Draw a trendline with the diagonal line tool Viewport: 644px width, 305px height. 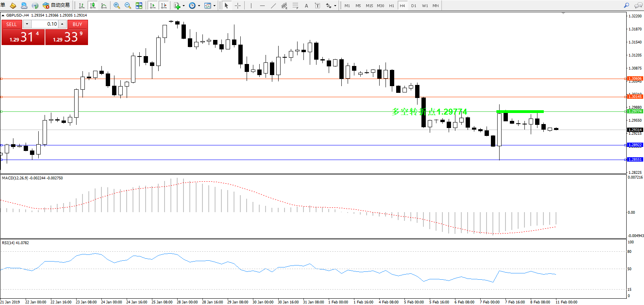tap(273, 6)
